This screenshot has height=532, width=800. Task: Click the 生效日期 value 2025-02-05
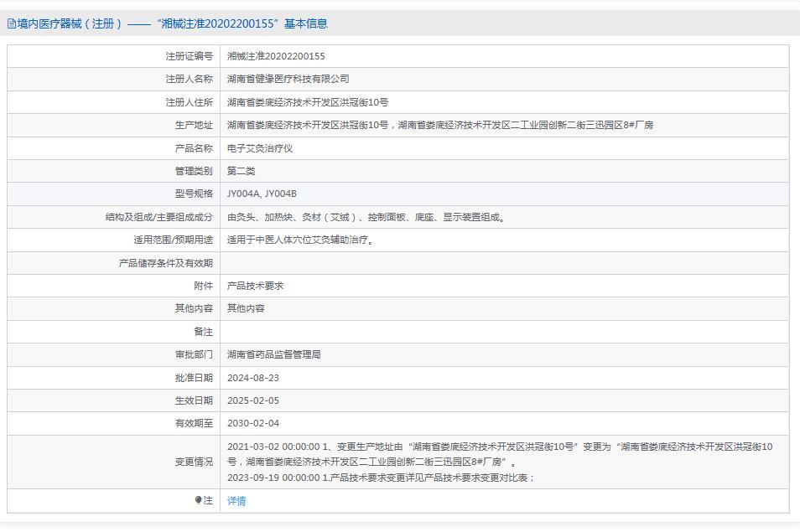[258, 400]
